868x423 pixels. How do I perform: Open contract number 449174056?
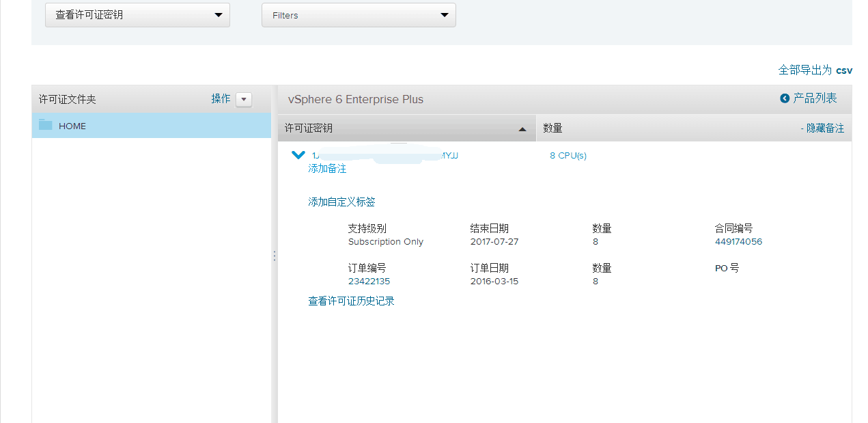tap(738, 242)
